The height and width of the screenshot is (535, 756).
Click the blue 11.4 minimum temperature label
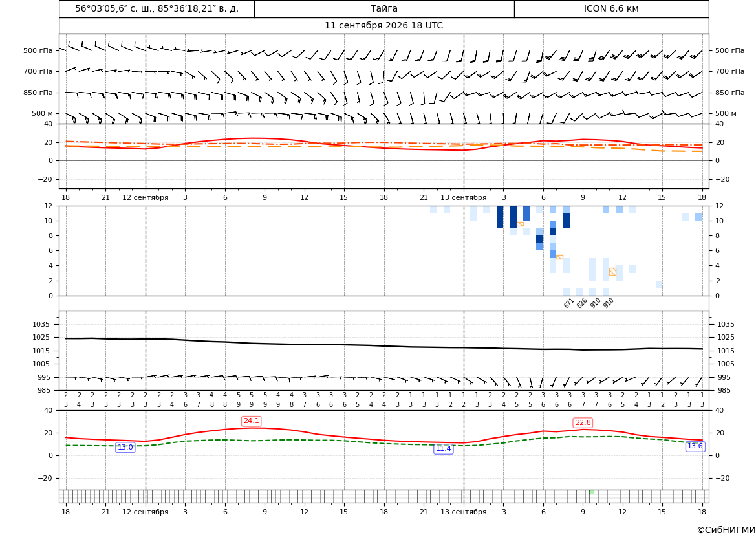[444, 449]
